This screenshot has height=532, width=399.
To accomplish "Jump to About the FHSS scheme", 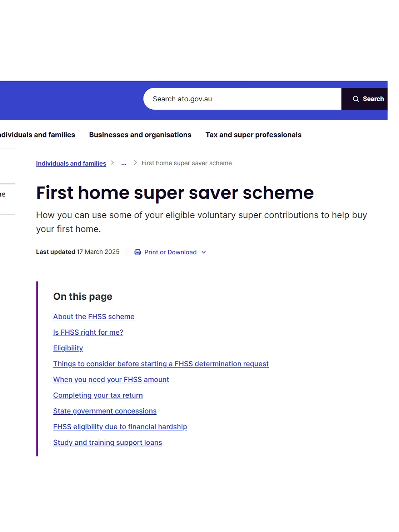I will coord(94,317).
